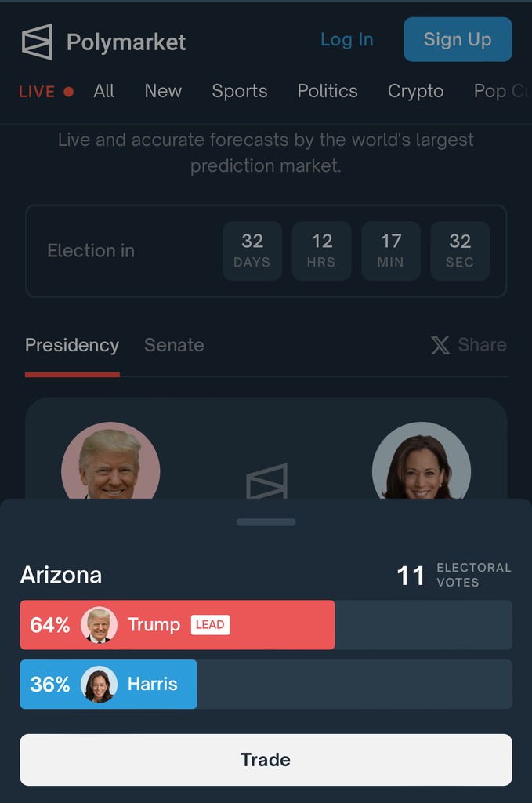The height and width of the screenshot is (803, 532).
Task: Switch to the Senate tab
Action: point(174,345)
